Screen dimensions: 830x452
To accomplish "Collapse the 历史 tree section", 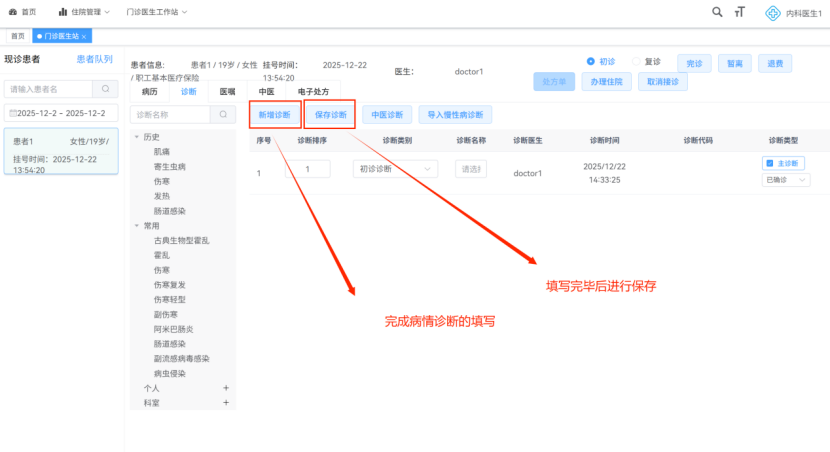I will pos(135,136).
